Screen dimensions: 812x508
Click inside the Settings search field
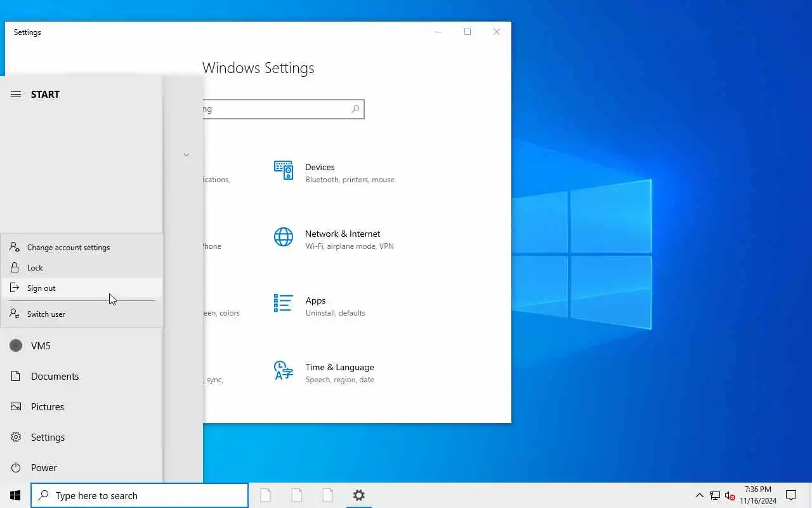pyautogui.click(x=284, y=109)
